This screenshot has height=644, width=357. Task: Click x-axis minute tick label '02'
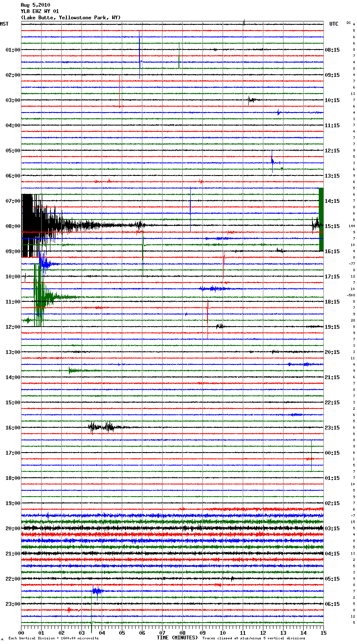pos(61,633)
